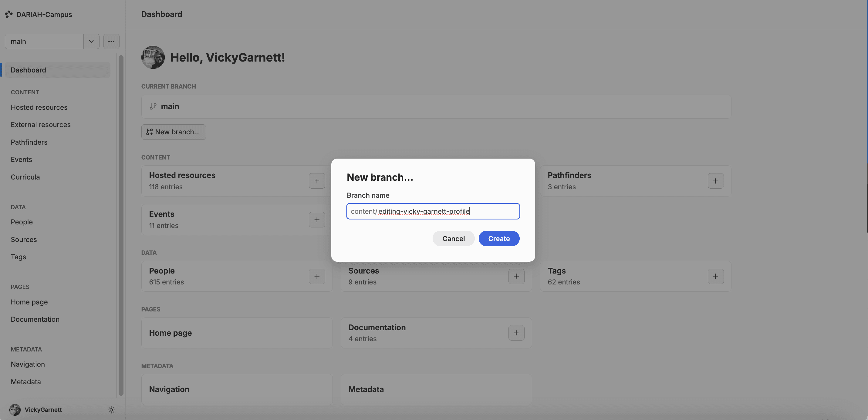
Task: Open the branch actions ellipsis menu
Action: coord(111,42)
